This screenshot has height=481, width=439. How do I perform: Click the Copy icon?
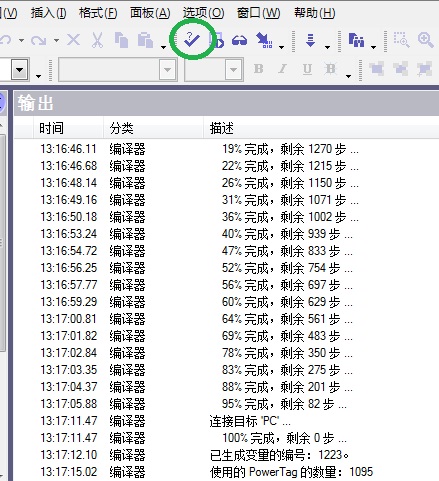tap(121, 40)
